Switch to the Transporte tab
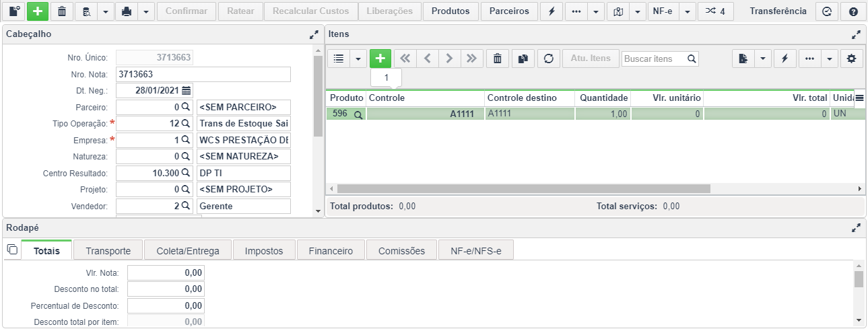 click(x=108, y=251)
